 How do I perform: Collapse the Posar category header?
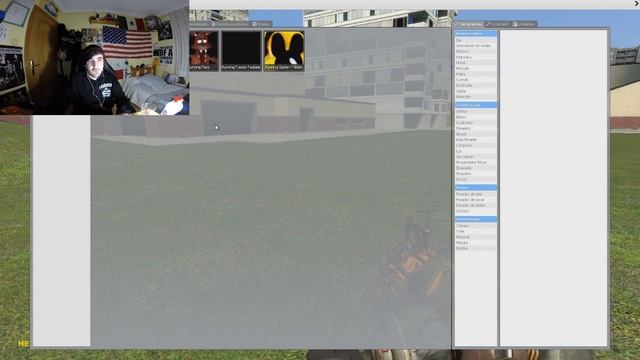[476, 187]
